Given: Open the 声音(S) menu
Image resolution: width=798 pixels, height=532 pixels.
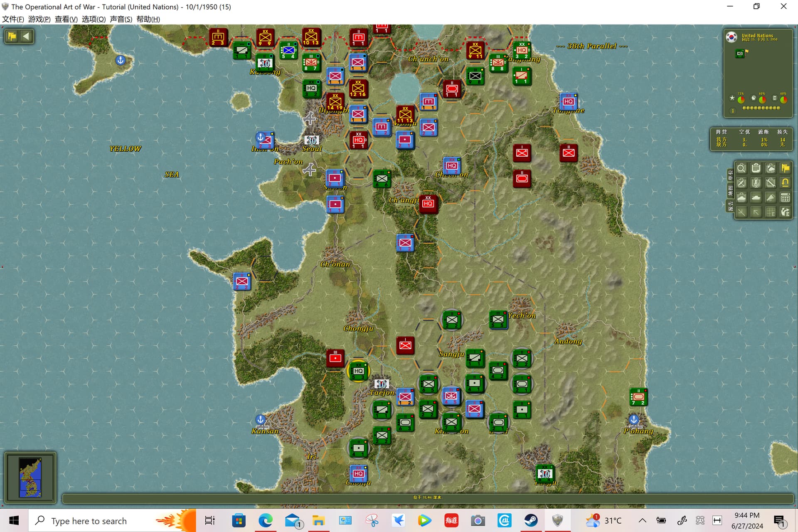Looking at the screenshot, I should [121, 19].
